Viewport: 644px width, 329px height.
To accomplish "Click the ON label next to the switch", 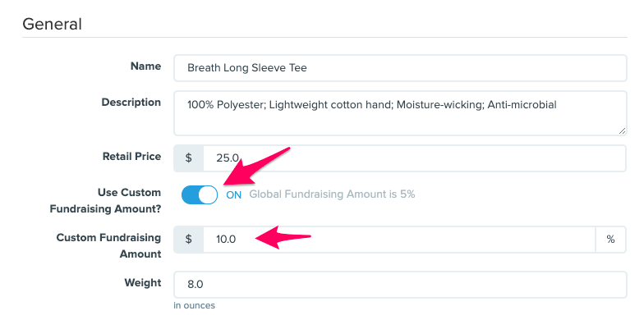I will pyautogui.click(x=234, y=194).
